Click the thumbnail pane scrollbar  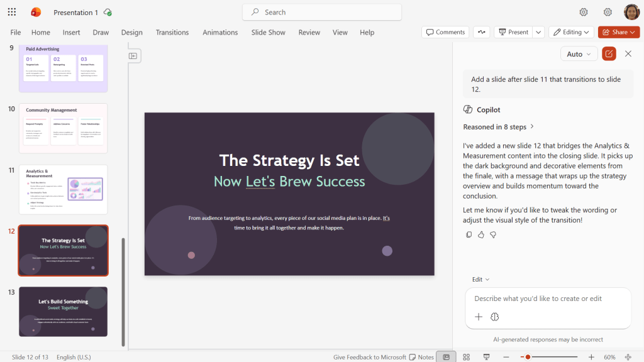coord(123,292)
